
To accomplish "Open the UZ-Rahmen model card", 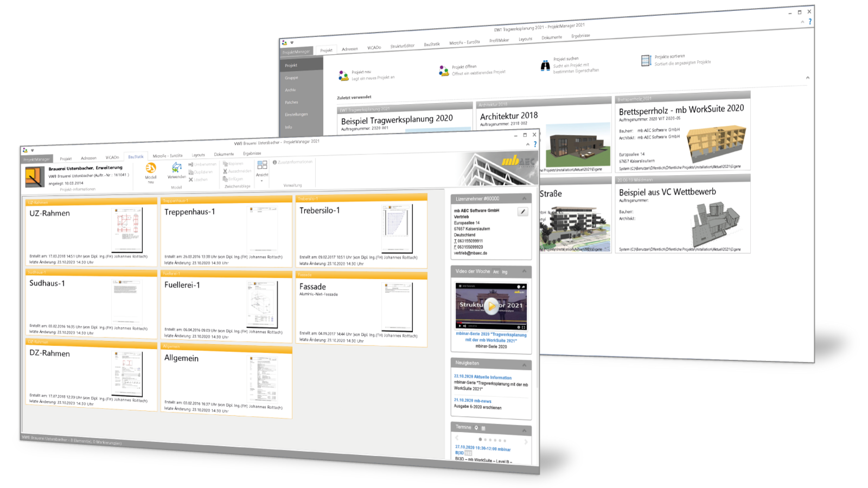I will pyautogui.click(x=91, y=232).
